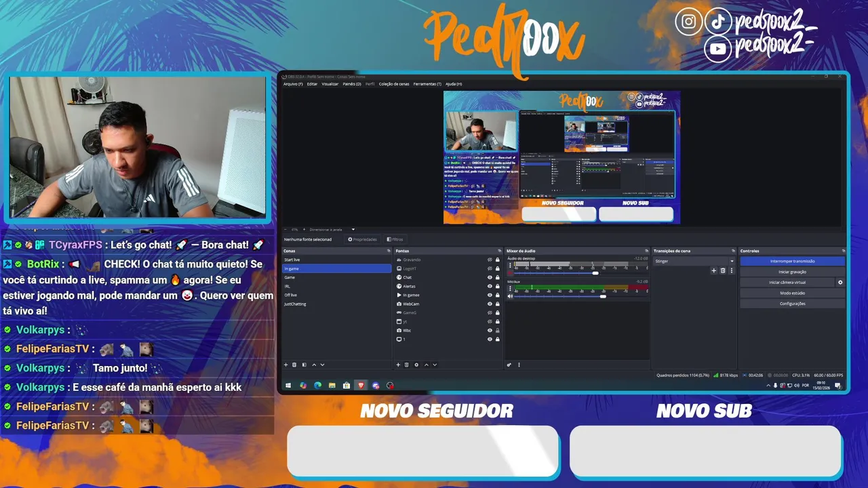Toggle visibility of Chat source

490,277
